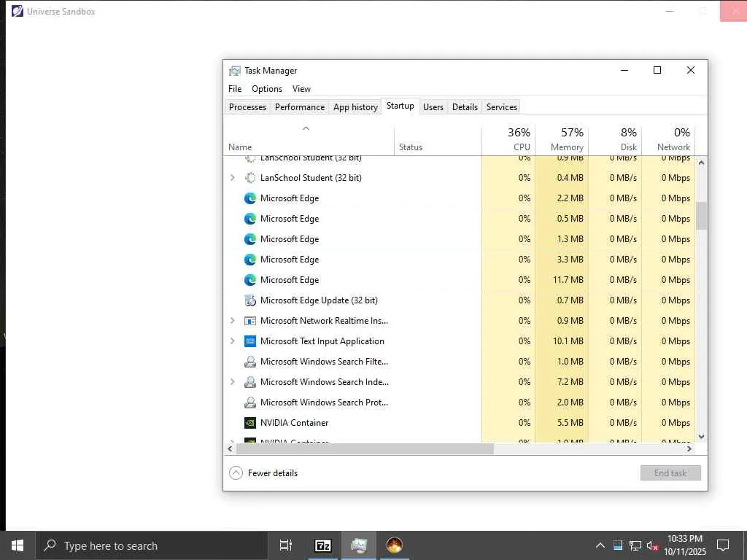Click the horizontal scrollbar thumb

[365, 448]
